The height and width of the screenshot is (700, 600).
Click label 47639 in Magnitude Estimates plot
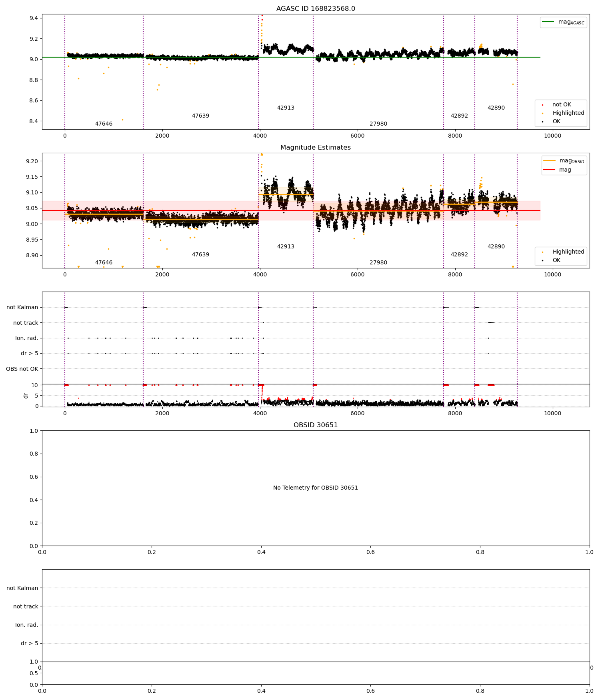click(200, 255)
